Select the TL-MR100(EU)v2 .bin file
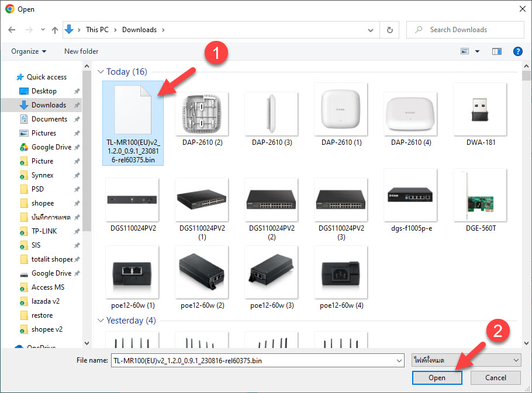532x393 pixels. coord(133,123)
